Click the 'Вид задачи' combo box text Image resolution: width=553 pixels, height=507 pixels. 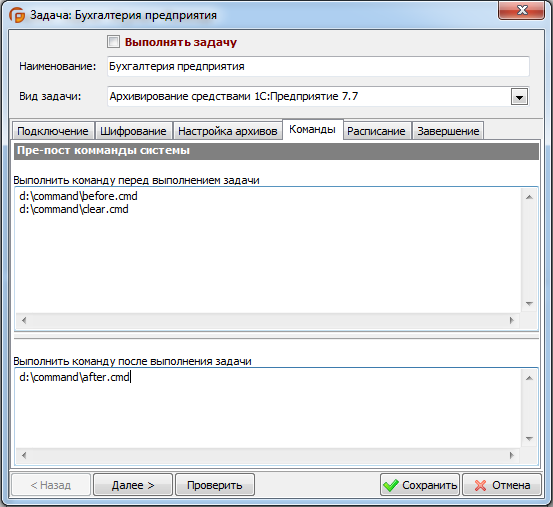click(233, 96)
